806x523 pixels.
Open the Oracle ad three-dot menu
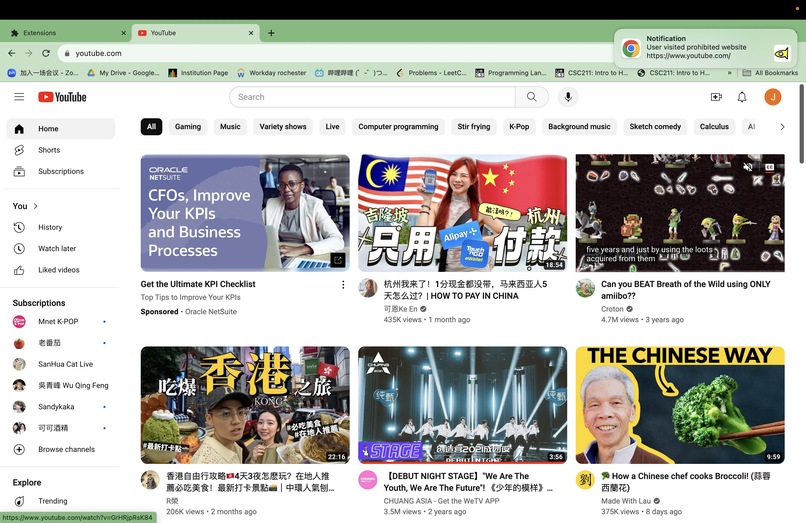(343, 284)
